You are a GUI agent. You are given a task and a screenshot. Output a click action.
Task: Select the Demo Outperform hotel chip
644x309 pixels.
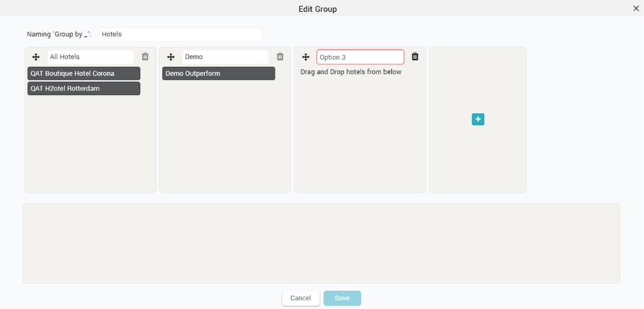tap(218, 74)
